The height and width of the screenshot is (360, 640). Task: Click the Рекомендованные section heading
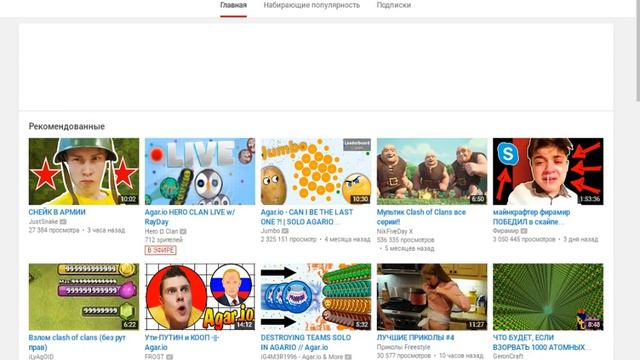[67, 127]
